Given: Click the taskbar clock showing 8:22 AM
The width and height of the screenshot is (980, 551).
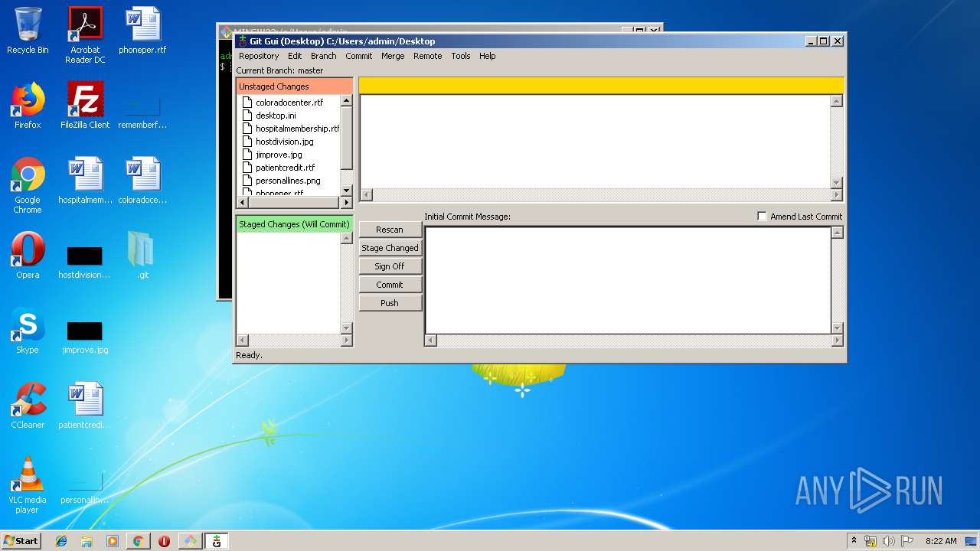Looking at the screenshot, I should coord(941,541).
